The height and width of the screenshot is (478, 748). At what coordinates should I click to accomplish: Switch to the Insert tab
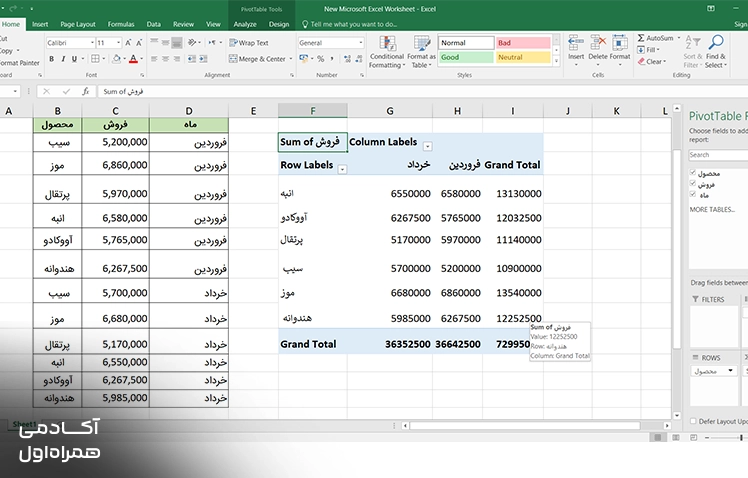[40, 24]
